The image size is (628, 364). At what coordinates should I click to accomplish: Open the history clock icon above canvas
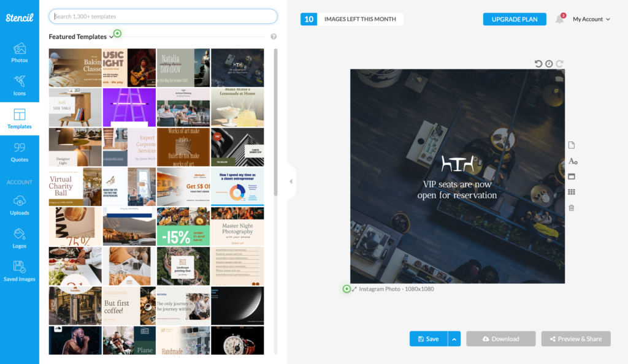(549, 64)
